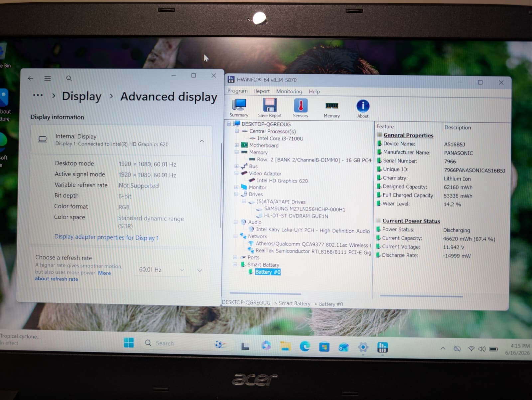This screenshot has width=532, height=400.
Task: Open the Copilot icon on the taskbar
Action: click(x=266, y=346)
